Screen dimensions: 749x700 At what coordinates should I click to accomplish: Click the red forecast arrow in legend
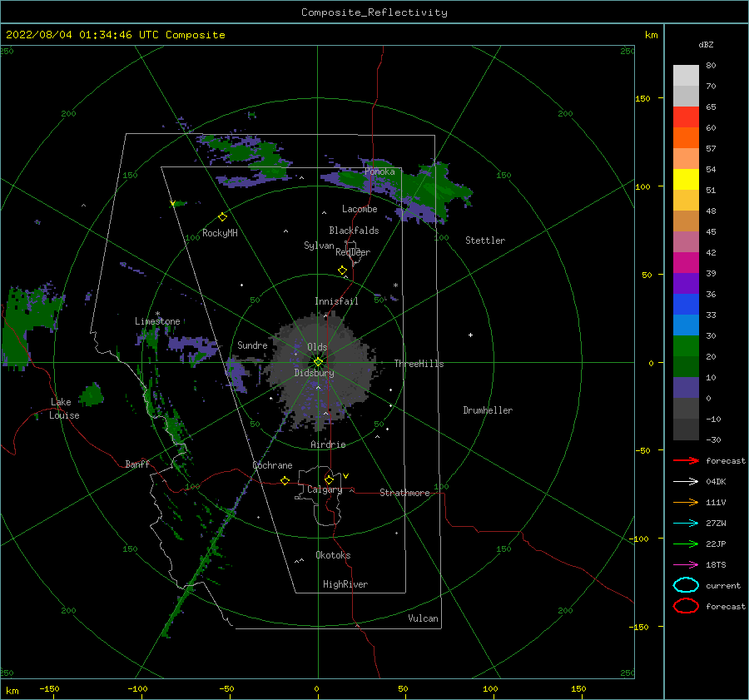(x=686, y=460)
